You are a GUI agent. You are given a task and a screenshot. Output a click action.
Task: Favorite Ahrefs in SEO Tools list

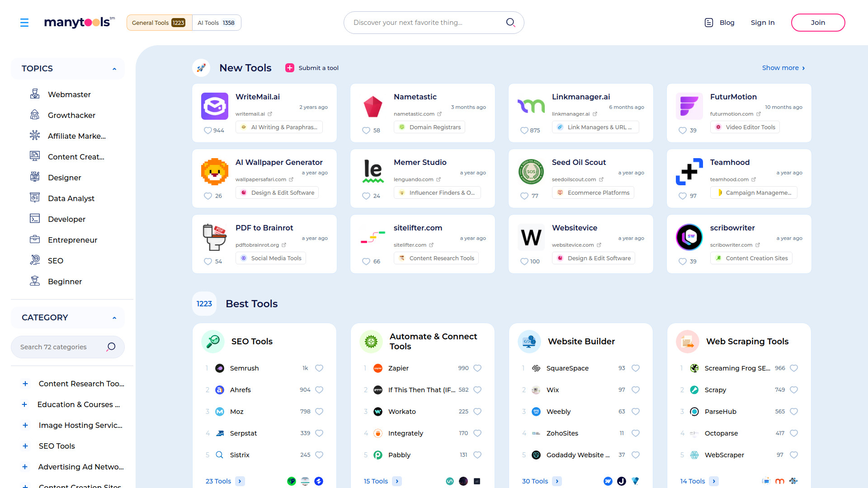pyautogui.click(x=319, y=389)
